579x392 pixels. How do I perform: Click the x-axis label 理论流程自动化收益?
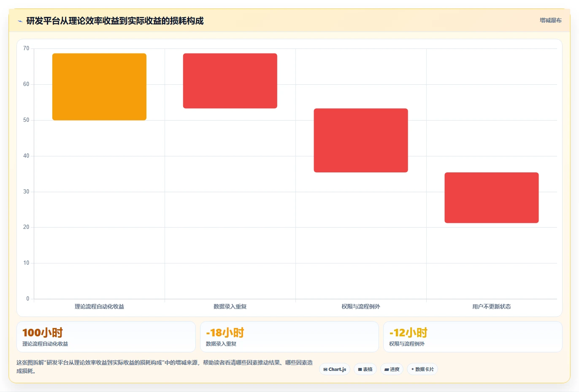click(x=99, y=306)
